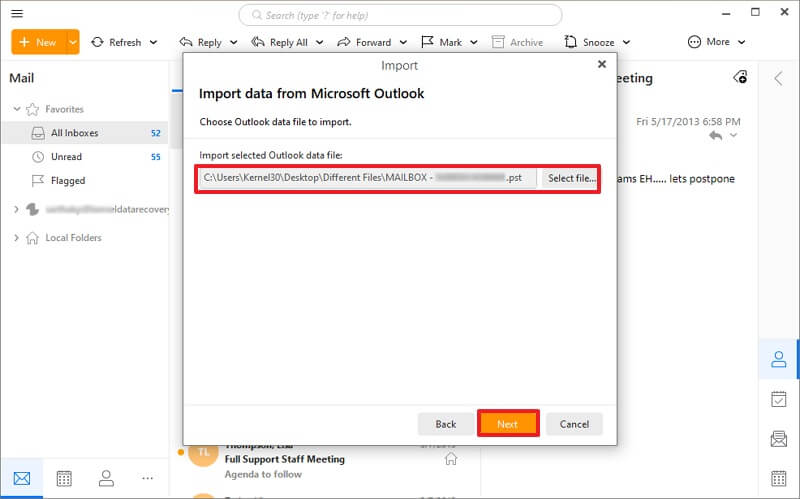This screenshot has width=800, height=499.
Task: Select the Unread folder
Action: [x=85, y=157]
